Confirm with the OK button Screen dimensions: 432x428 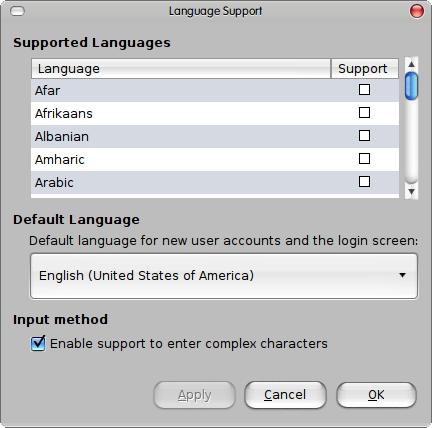376,395
